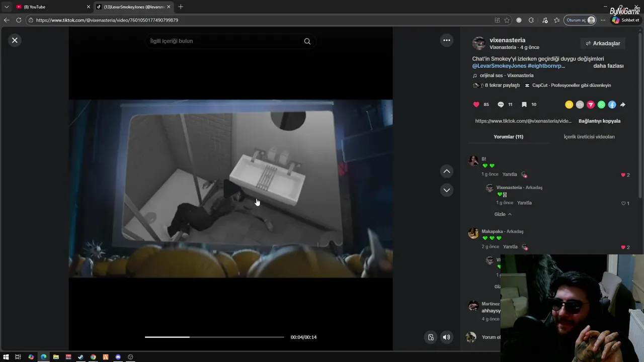The width and height of the screenshot is (644, 362).
Task: Mute the video with the speaker icon
Action: click(446, 337)
